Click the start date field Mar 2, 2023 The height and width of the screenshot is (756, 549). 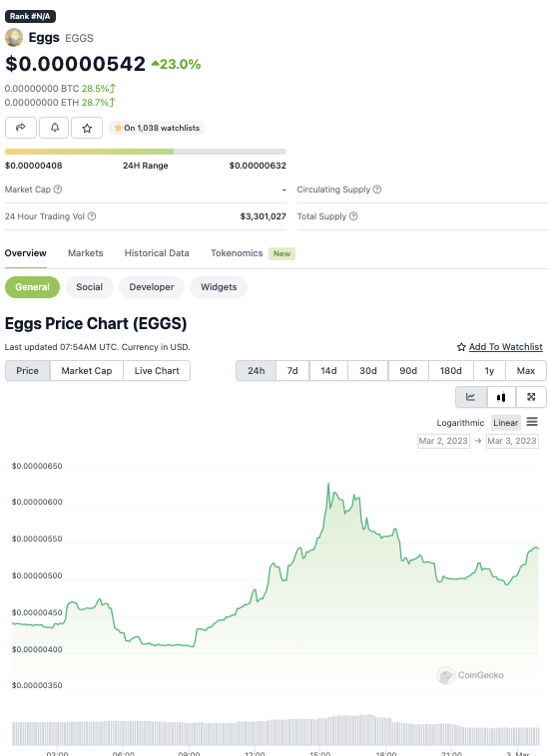tap(443, 441)
